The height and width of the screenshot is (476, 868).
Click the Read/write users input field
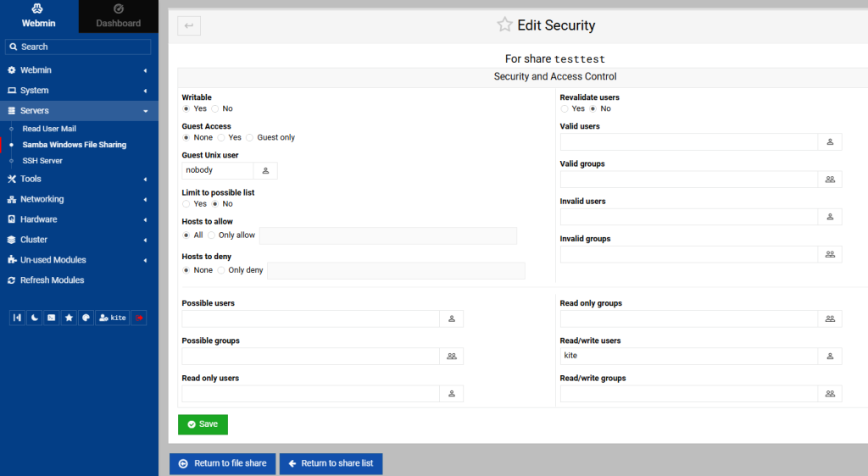coord(688,356)
